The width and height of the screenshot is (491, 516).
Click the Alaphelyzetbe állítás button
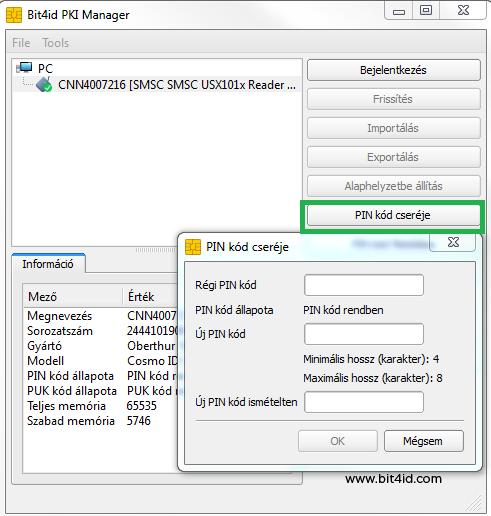click(x=394, y=186)
